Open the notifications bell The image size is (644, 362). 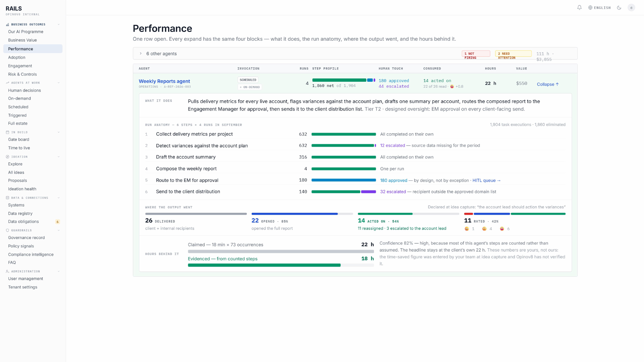tap(579, 7)
